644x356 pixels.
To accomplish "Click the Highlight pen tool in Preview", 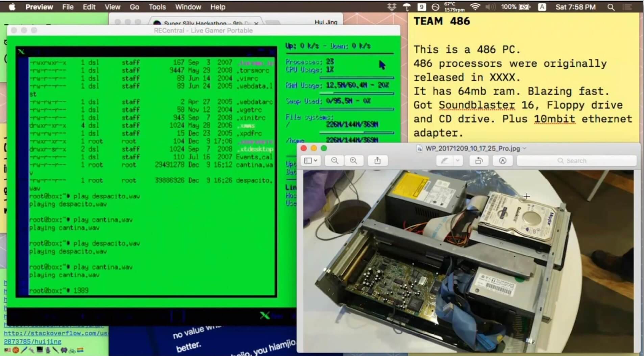I will point(444,161).
